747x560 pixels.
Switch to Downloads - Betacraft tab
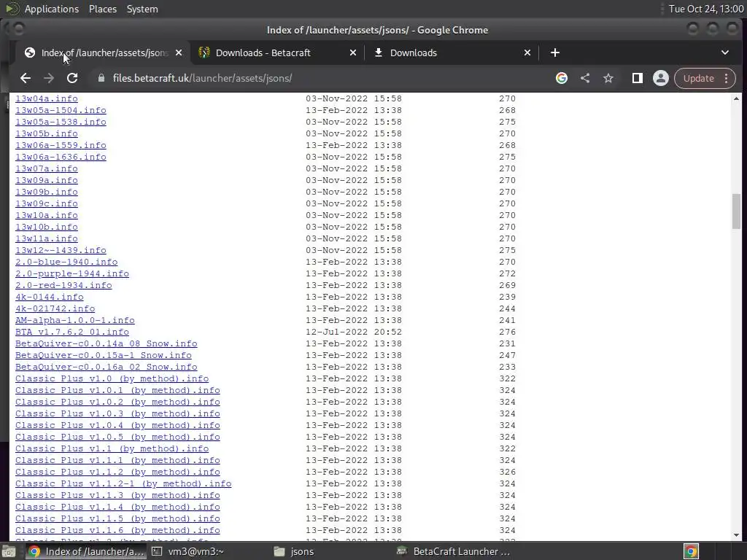(x=277, y=52)
